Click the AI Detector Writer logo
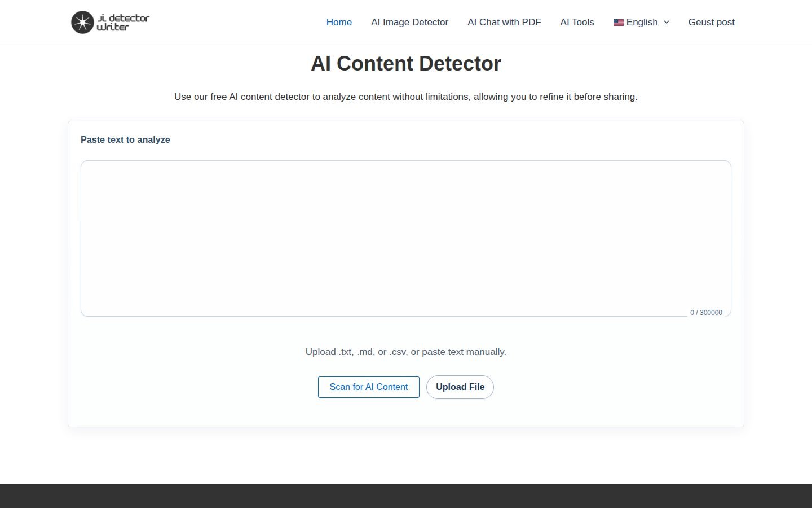This screenshot has height=508, width=812. (111, 22)
